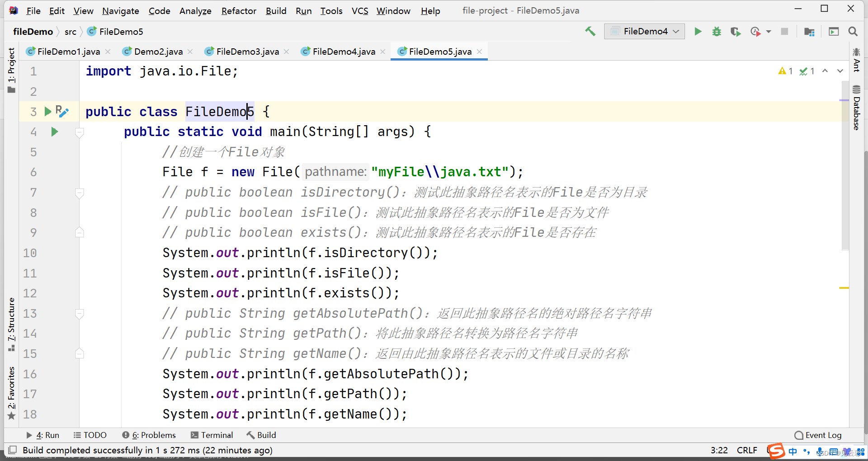Screen dimensions: 868x461
Task: Click the fold end marker at line 9
Action: [80, 232]
